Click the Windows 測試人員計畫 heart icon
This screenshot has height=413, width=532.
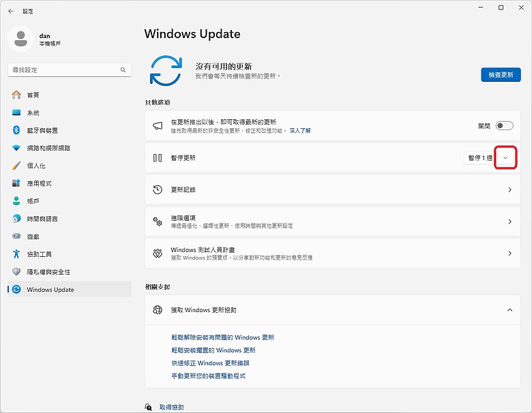point(158,254)
